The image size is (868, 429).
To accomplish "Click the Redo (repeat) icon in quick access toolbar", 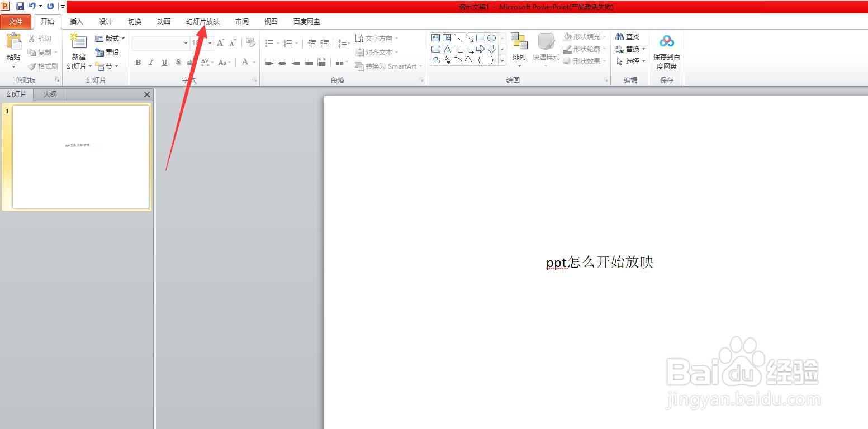I will coord(50,6).
